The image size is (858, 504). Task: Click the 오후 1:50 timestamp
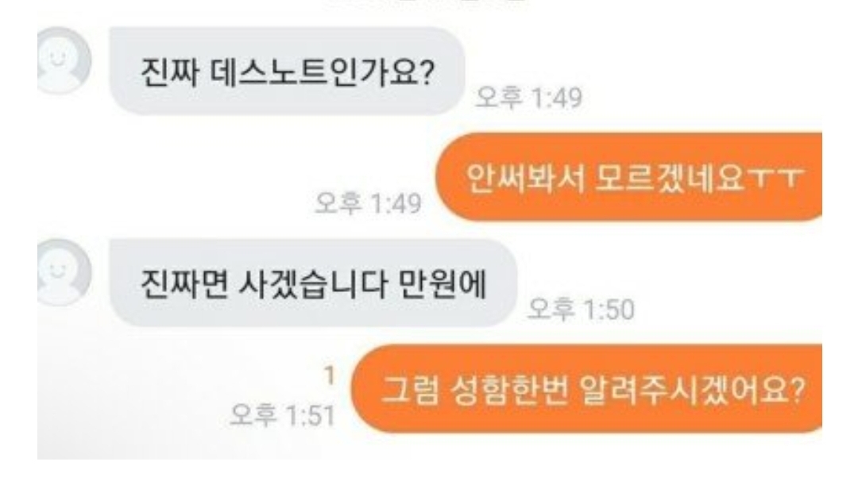581,310
